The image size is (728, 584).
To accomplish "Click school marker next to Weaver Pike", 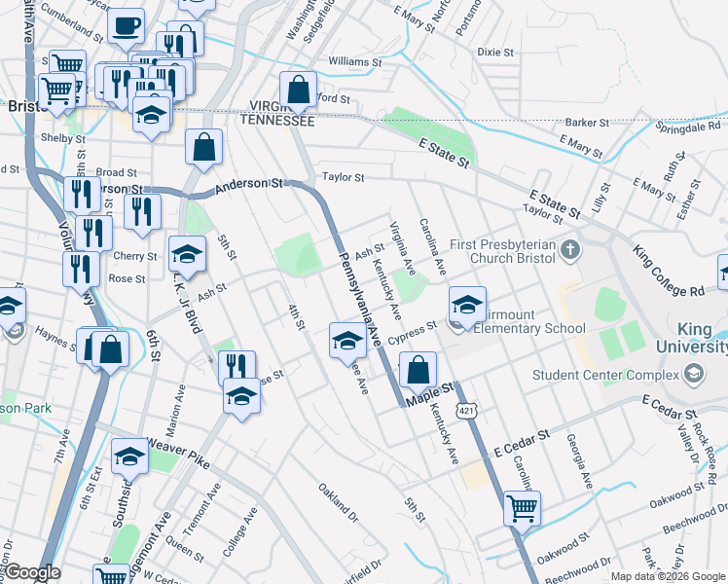I will tap(129, 458).
